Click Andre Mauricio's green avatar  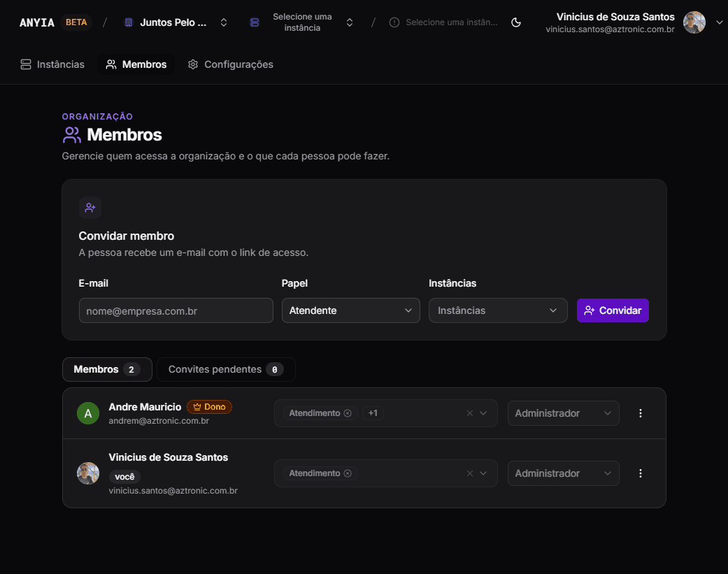88,413
